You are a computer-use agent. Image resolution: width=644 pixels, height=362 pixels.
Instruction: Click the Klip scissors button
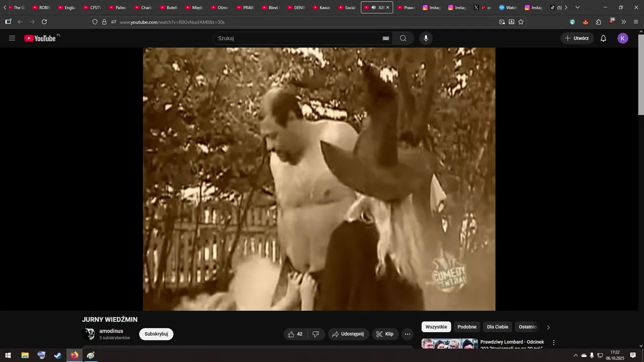coord(385,334)
